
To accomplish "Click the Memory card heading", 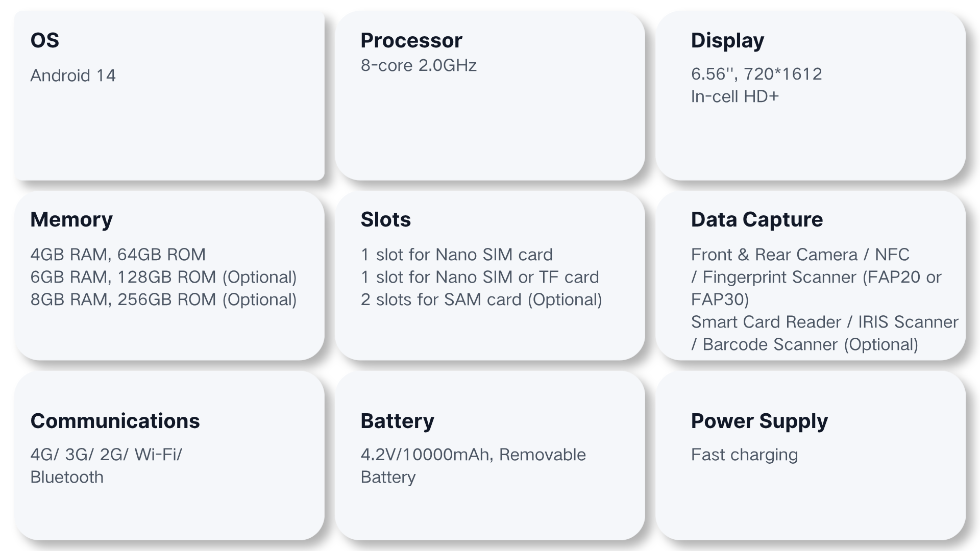I will click(x=71, y=219).
